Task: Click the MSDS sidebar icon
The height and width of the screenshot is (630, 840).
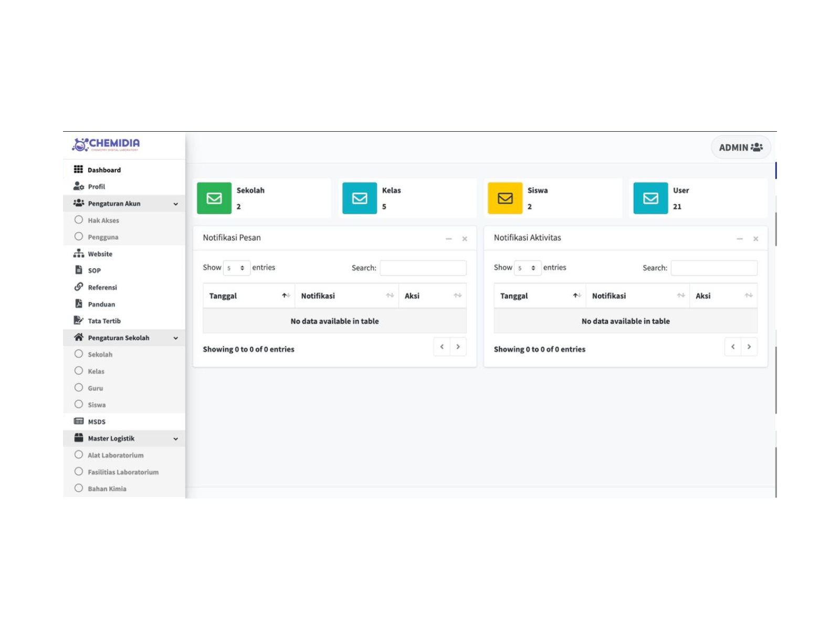Action: (x=79, y=421)
